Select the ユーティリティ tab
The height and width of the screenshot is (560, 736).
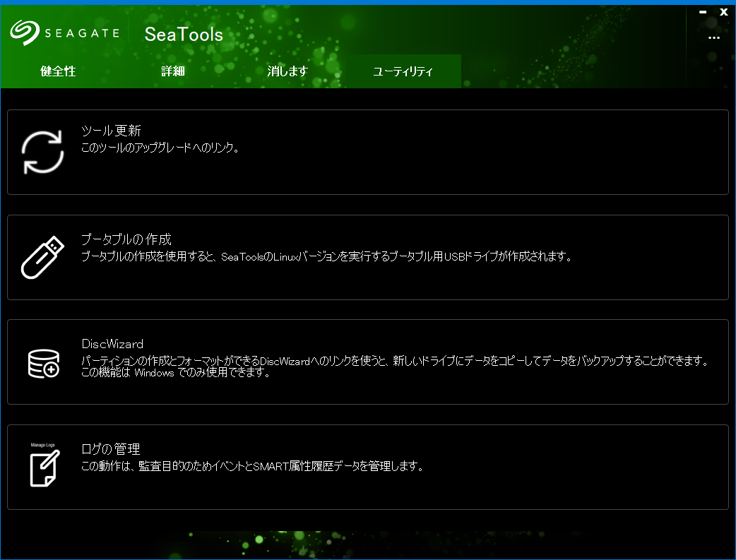point(403,71)
